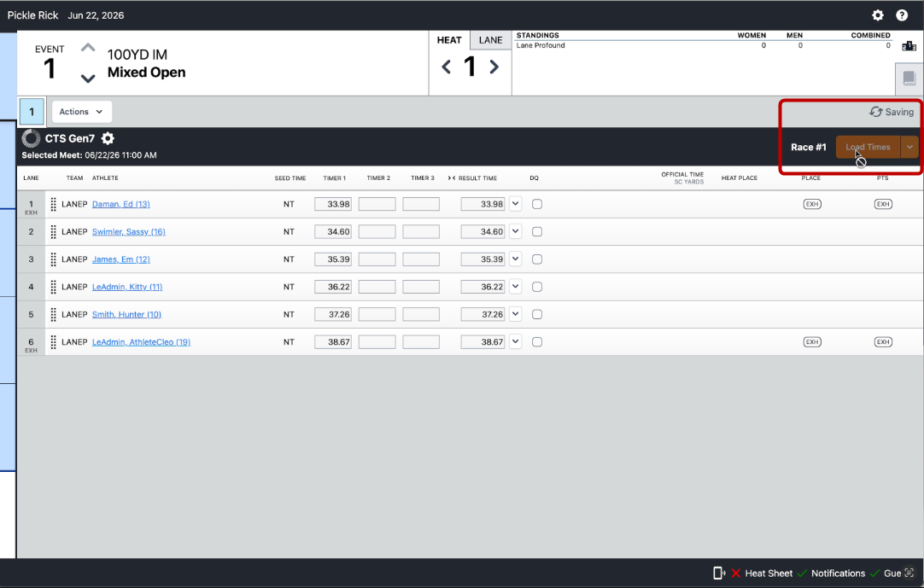Screen dimensions: 924x588
Task: Click Pickle Rick meet name
Action: click(32, 15)
